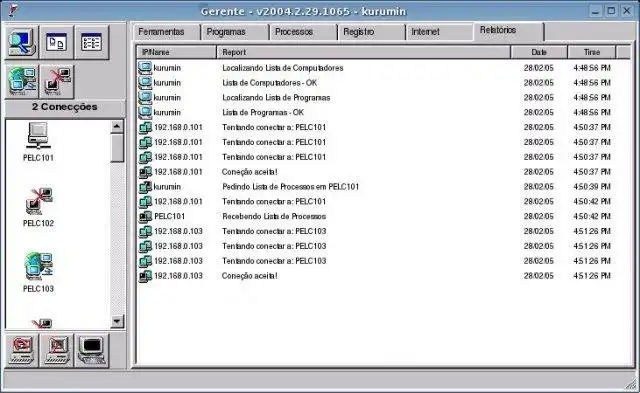Click the '2 Conecções' header label

64,107
